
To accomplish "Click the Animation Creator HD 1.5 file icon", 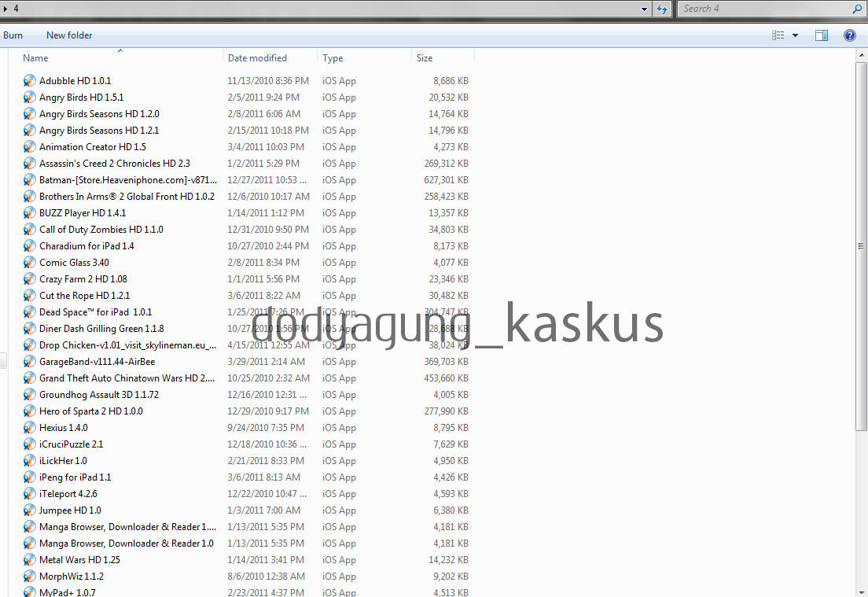I will pyautogui.click(x=29, y=147).
